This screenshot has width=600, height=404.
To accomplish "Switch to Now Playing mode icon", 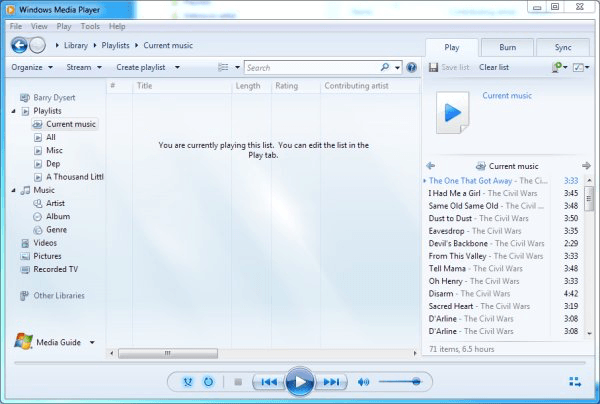I will pyautogui.click(x=575, y=381).
